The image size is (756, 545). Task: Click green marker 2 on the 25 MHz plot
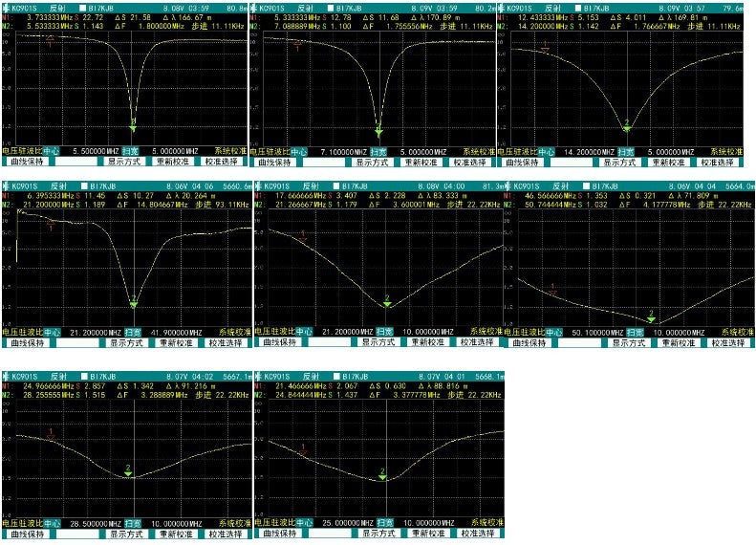382,472
